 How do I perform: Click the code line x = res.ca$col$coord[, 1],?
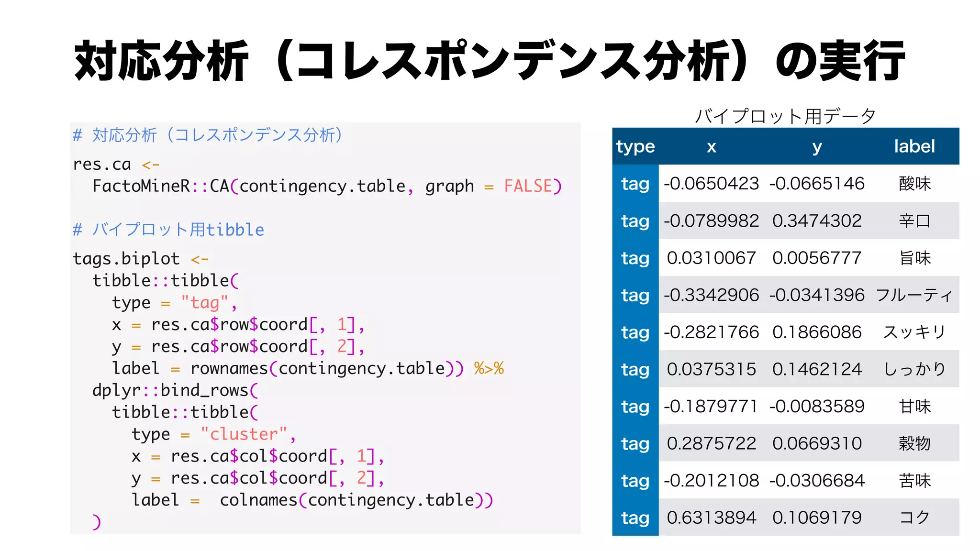(x=258, y=456)
